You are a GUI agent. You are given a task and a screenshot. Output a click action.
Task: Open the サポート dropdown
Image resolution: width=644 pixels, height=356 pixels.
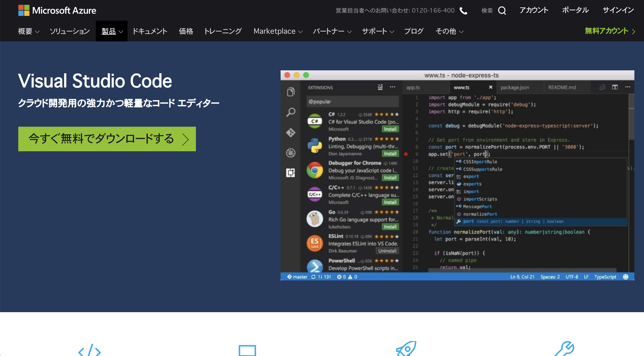coord(378,31)
